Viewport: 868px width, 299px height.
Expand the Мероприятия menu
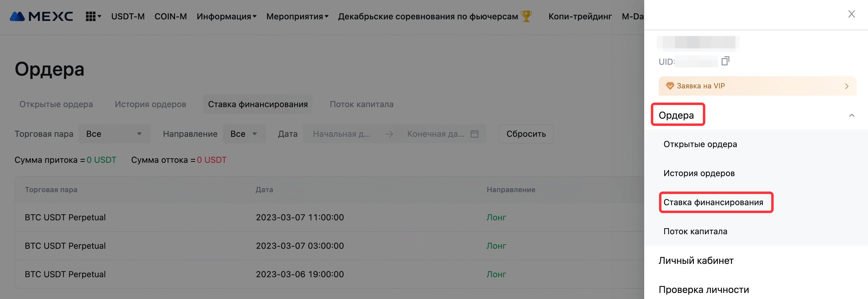coord(297,16)
